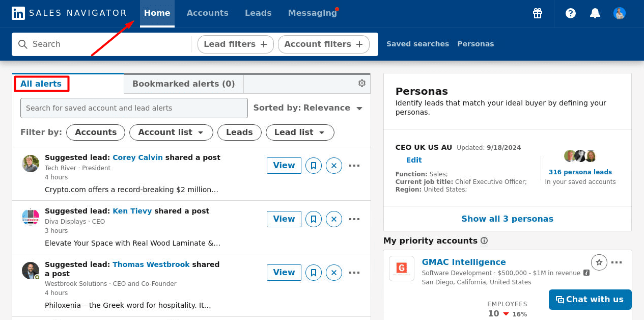
Task: Click the search magnifier icon
Action: coord(22,44)
